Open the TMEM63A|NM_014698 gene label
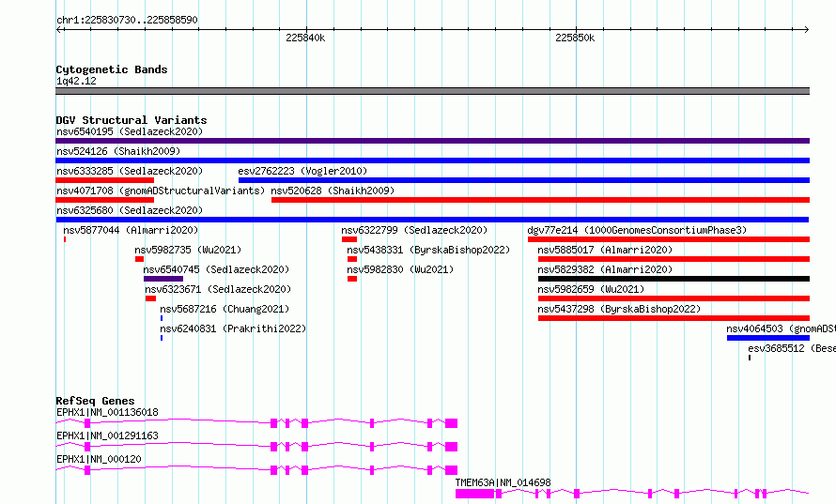The width and height of the screenshot is (836, 504). (503, 482)
